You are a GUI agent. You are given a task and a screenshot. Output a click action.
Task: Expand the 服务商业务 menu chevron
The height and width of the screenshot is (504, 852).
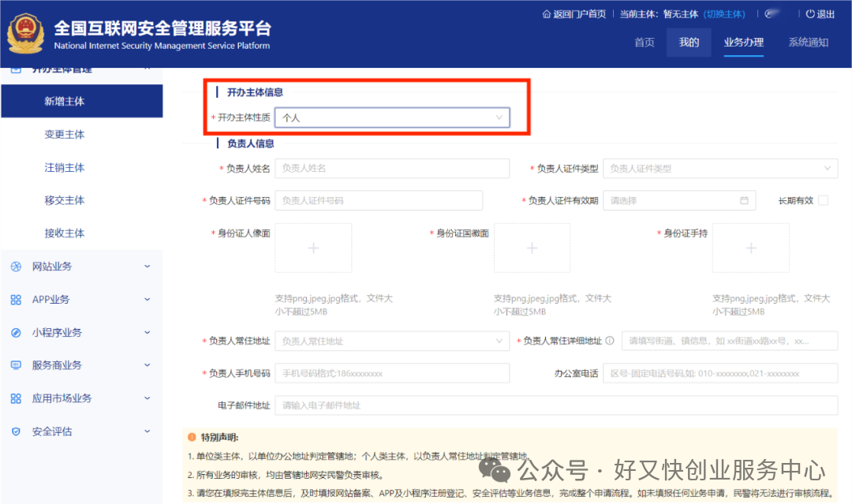coord(148,365)
